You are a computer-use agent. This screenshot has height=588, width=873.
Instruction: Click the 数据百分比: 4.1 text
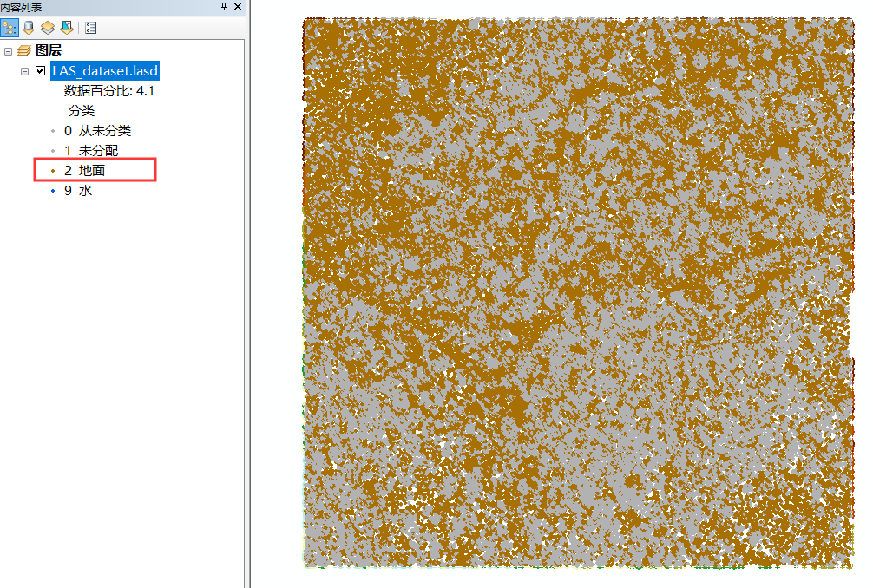pos(109,91)
